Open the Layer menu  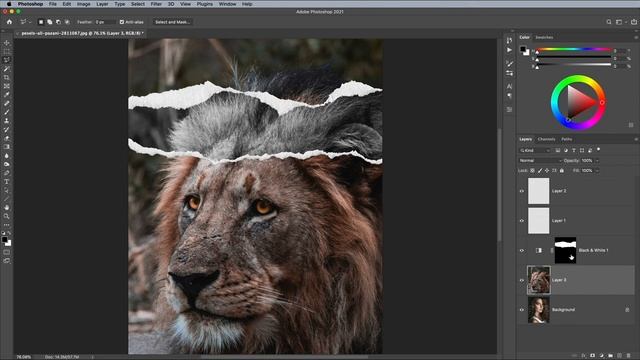pos(102,4)
